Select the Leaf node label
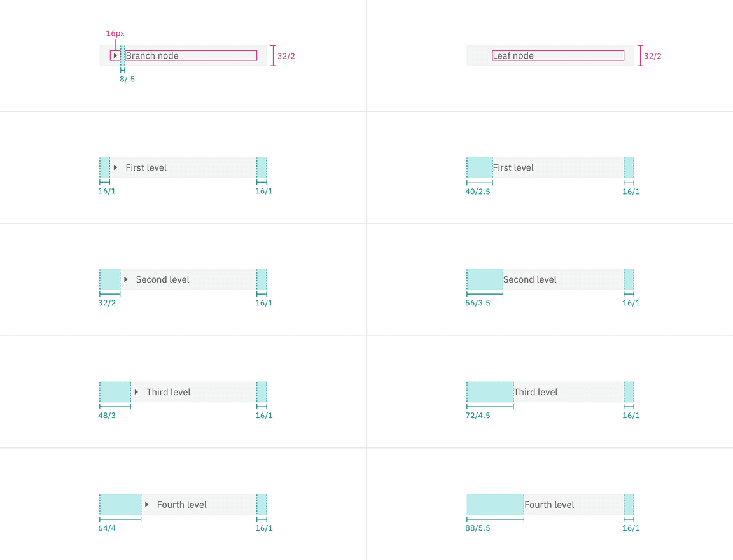 click(513, 56)
